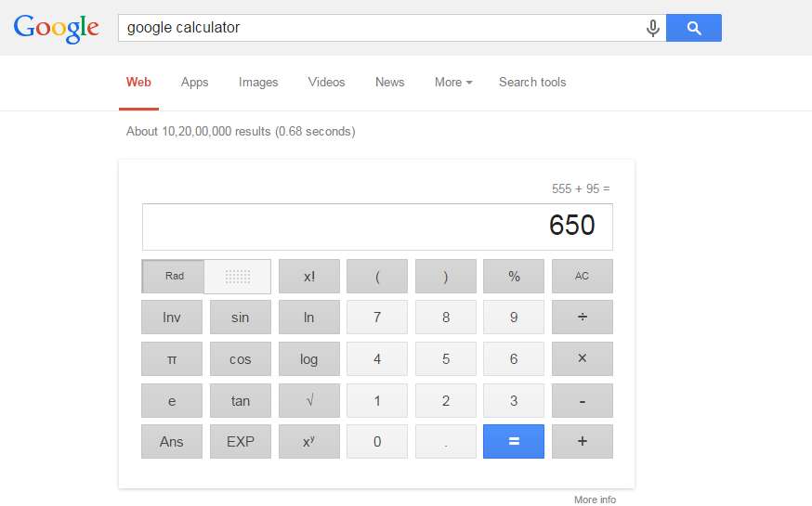
Task: Switch to degree mode beside Rad
Action: coord(238,276)
